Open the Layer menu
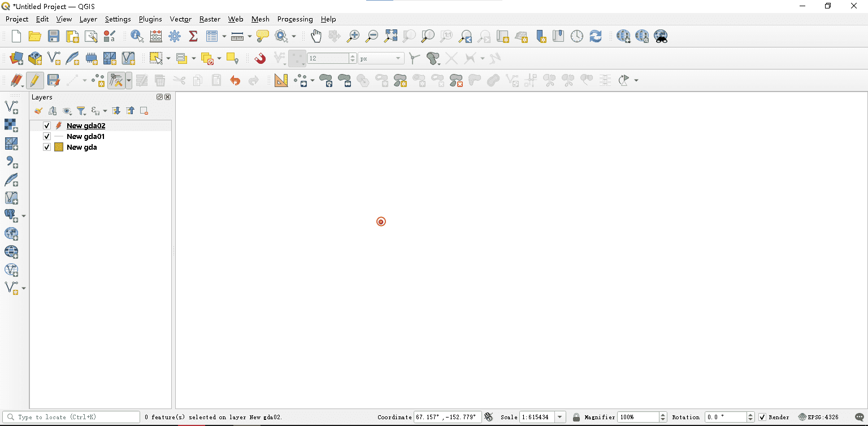Screen dimensions: 868x426 88,19
